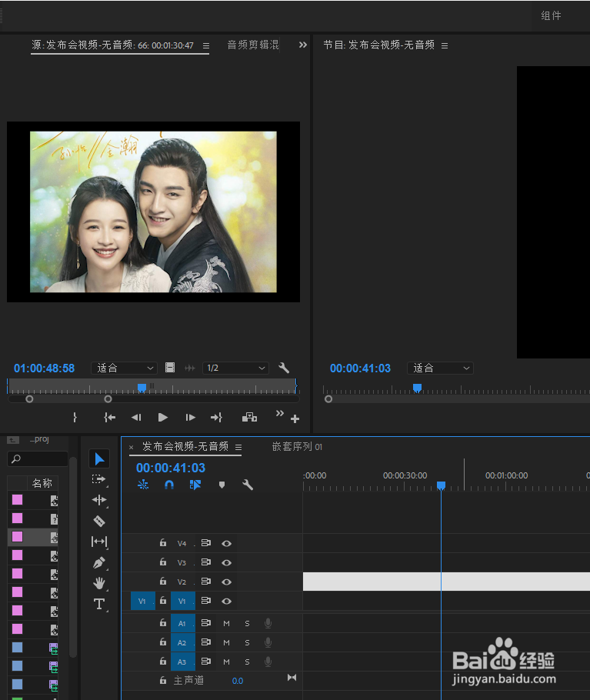This screenshot has height=700, width=590.
Task: Hide track V1 output with eye
Action: 227,601
